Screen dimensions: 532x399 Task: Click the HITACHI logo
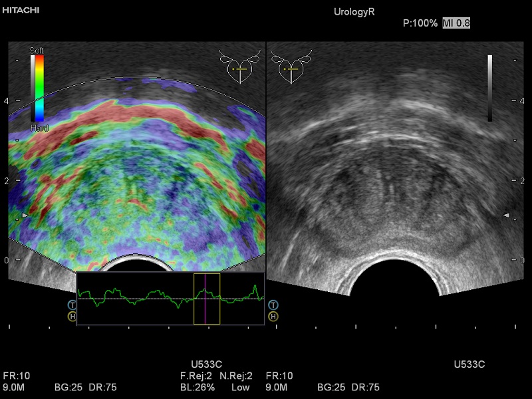click(x=21, y=11)
